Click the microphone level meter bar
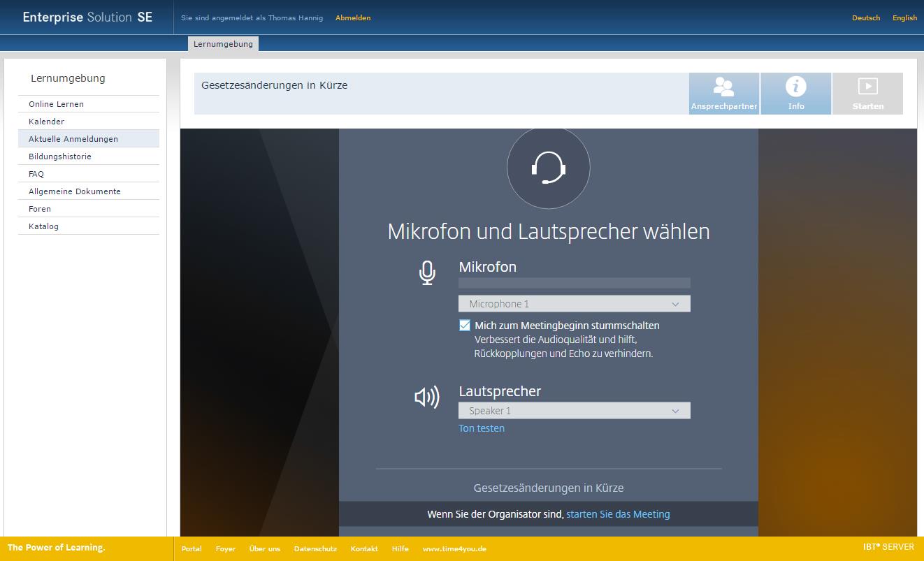924x561 pixels. (575, 283)
